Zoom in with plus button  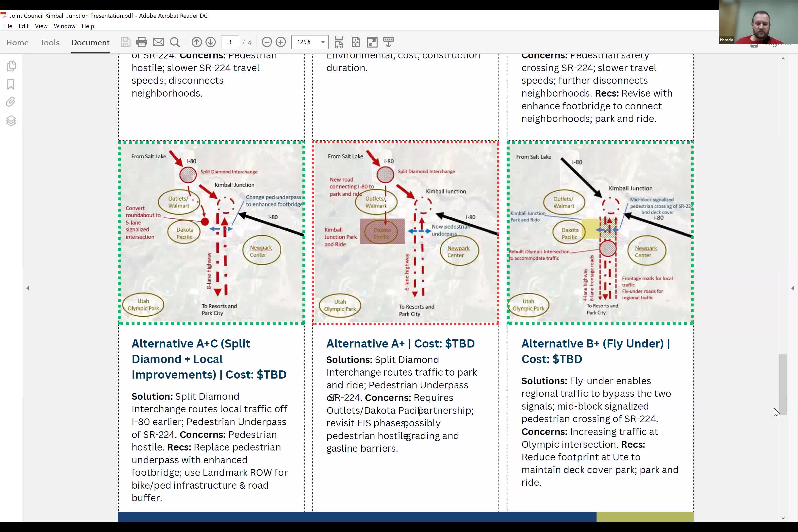(x=281, y=42)
